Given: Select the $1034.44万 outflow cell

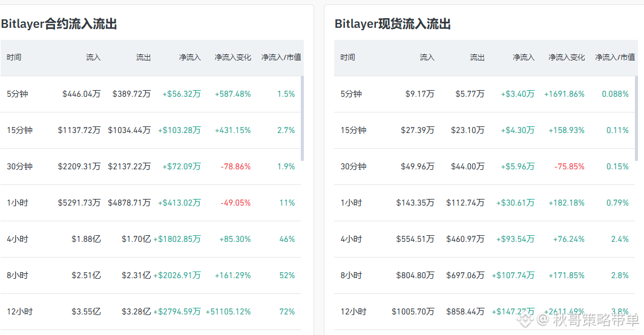Looking at the screenshot, I should [x=130, y=130].
